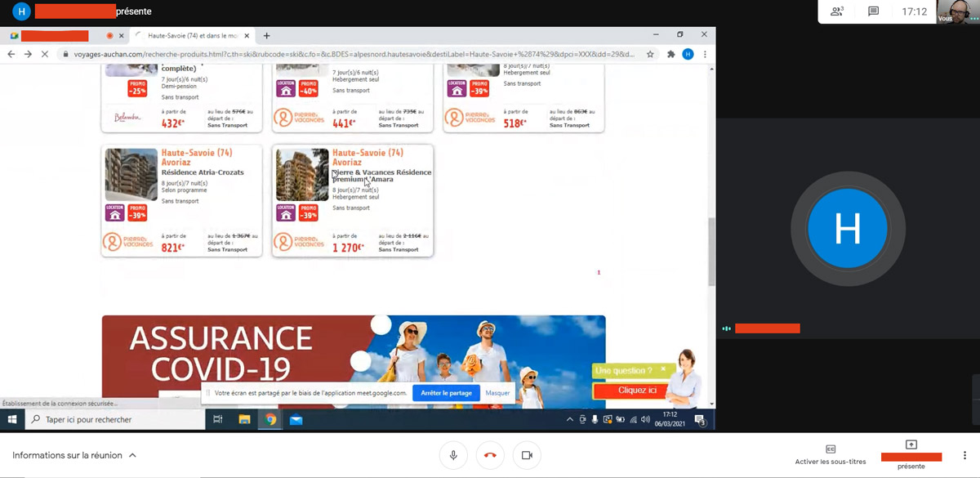Mute the microphone in the Meet call
The height and width of the screenshot is (478, 980).
(x=453, y=455)
